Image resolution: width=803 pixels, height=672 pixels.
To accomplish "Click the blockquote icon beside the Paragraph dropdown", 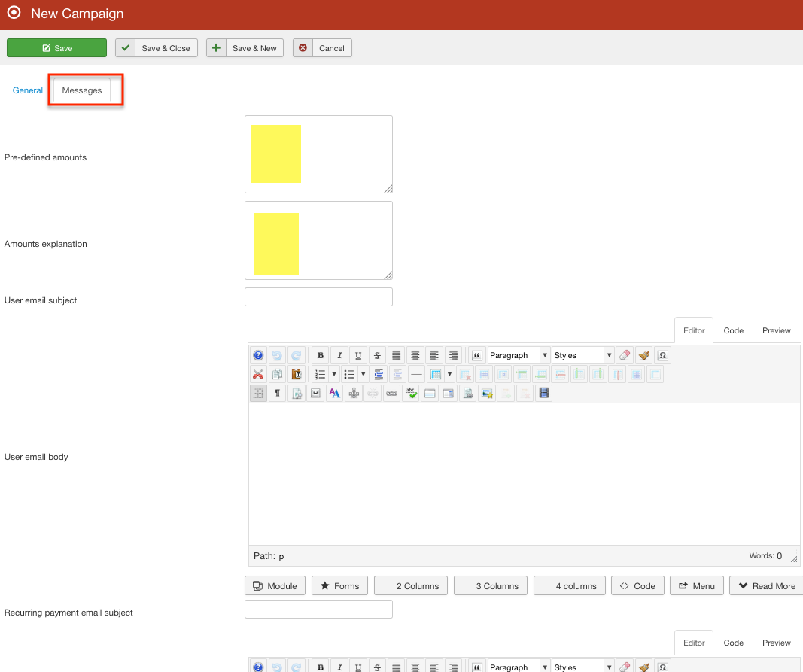I will (x=476, y=356).
